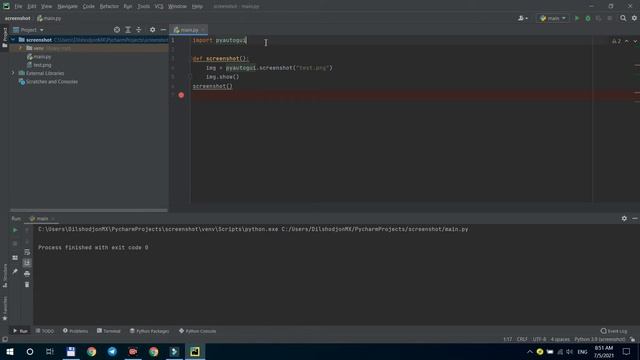Open Run panel settings gear
Image resolution: width=640 pixels, height=360 pixels.
coord(624,219)
